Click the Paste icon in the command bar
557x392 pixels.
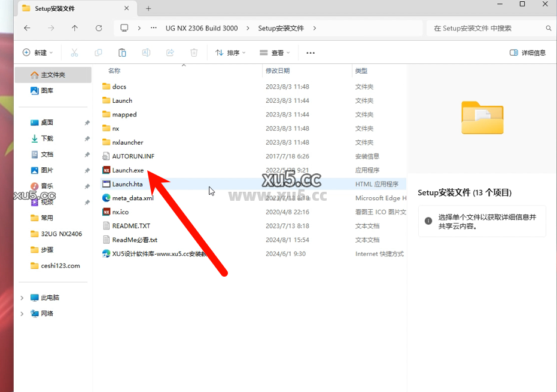pyautogui.click(x=122, y=53)
